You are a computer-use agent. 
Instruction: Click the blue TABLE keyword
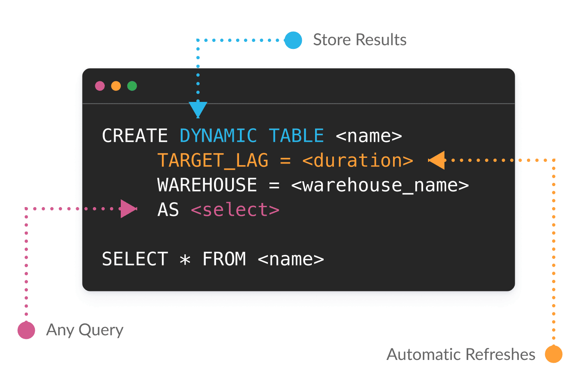tap(296, 136)
